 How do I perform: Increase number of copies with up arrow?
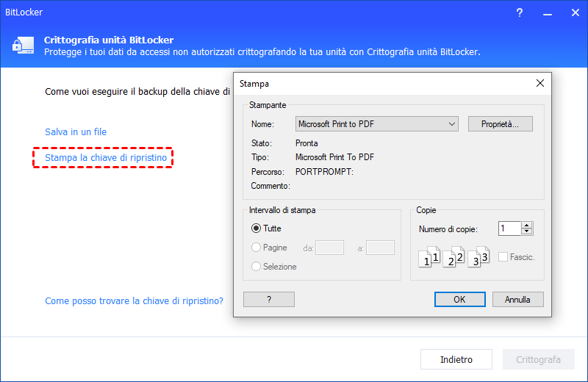click(x=527, y=226)
